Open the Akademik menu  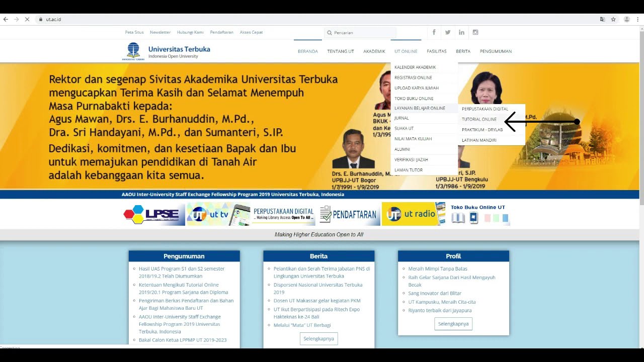pos(374,51)
